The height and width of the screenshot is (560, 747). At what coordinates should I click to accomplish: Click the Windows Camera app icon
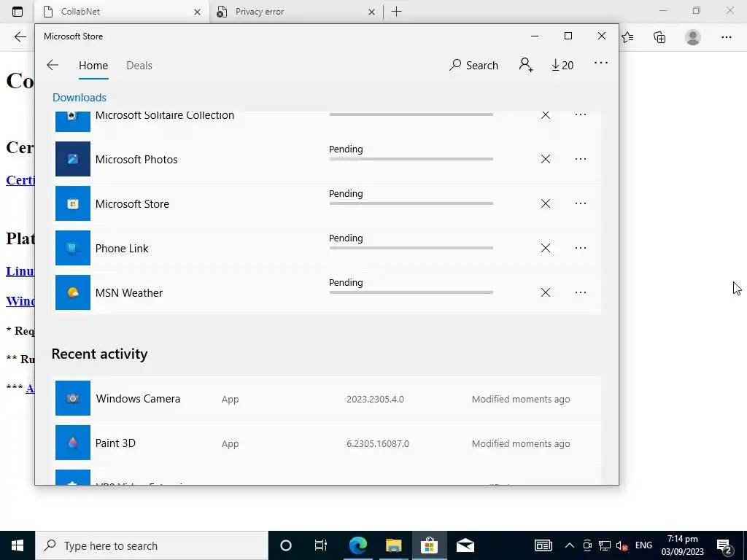(73, 398)
